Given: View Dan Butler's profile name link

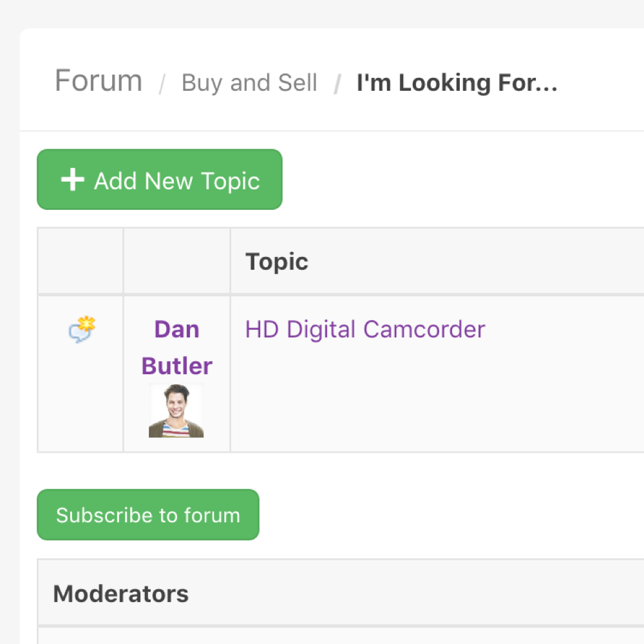Looking at the screenshot, I should tap(176, 348).
